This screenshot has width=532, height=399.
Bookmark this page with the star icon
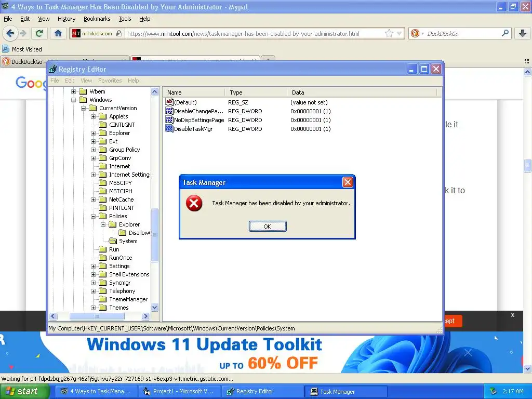(x=389, y=33)
